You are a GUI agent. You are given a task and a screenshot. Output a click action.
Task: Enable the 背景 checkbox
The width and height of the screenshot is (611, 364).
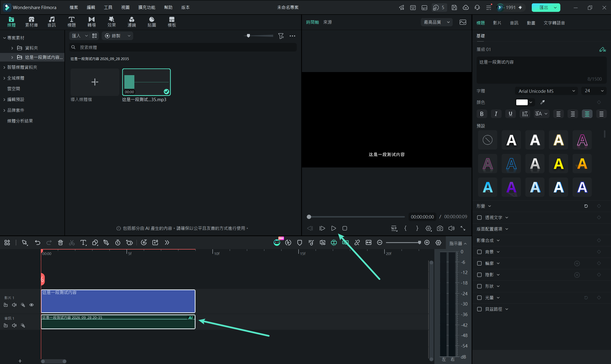tap(479, 252)
